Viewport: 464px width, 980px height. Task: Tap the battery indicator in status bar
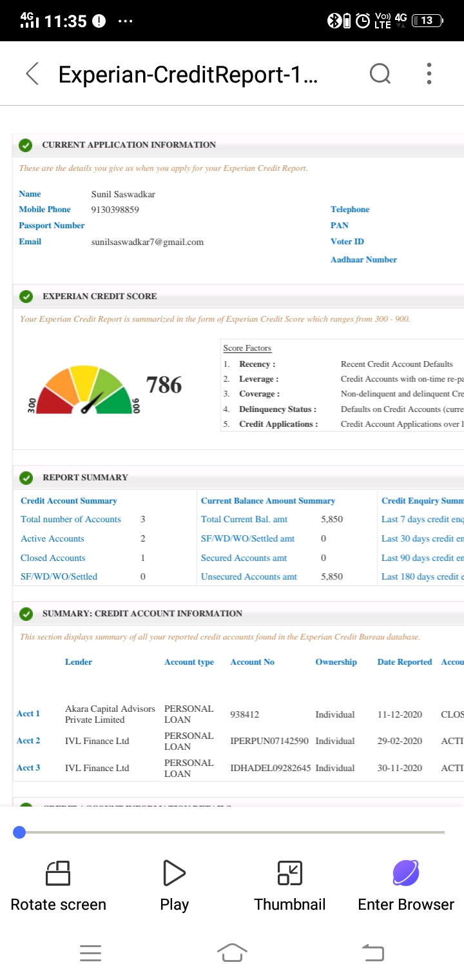pyautogui.click(x=428, y=21)
